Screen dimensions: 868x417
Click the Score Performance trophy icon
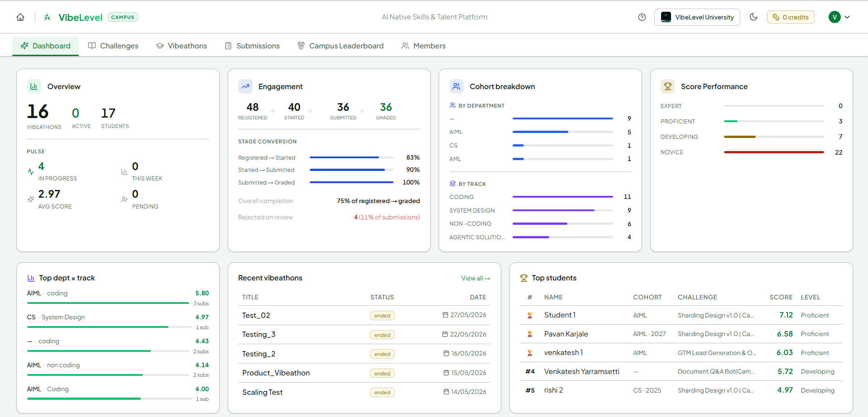[x=668, y=86]
